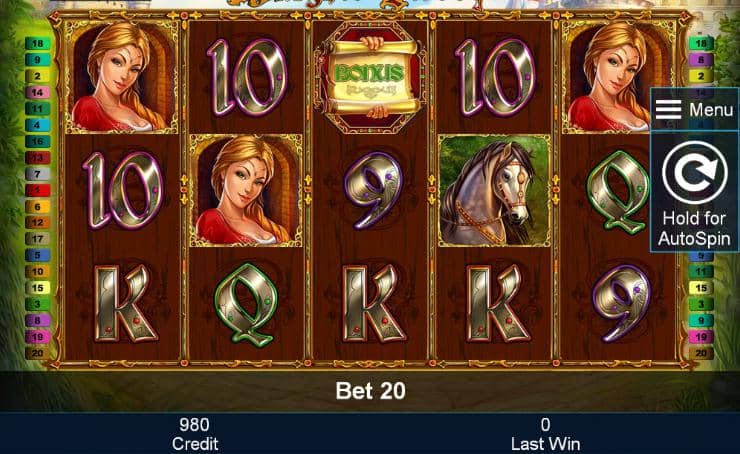Select payline 14 on the left side
This screenshot has width=740, height=454.
pyautogui.click(x=38, y=92)
